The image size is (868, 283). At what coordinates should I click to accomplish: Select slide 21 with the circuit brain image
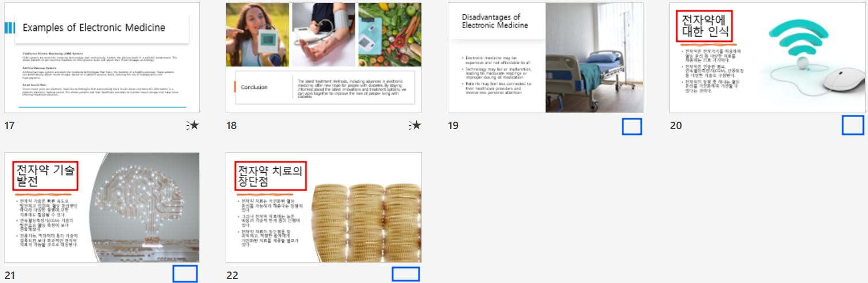coord(102,207)
